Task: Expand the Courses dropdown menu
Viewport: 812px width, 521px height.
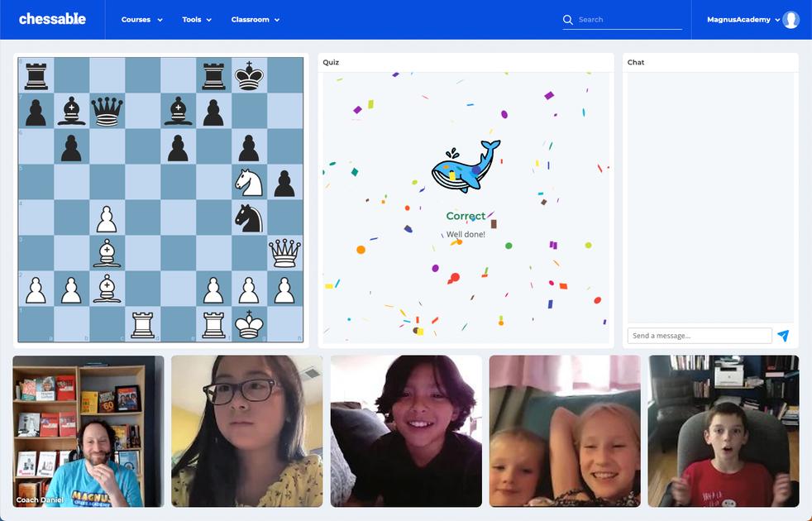Action: (141, 20)
